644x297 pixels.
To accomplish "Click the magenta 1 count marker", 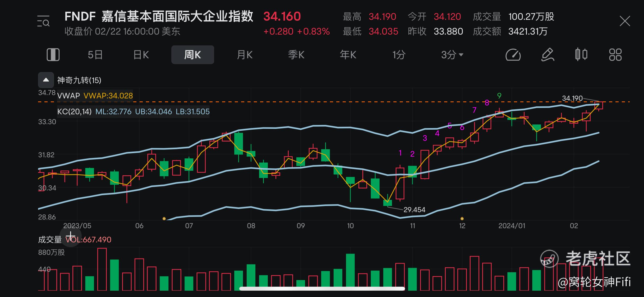I will coord(400,153).
